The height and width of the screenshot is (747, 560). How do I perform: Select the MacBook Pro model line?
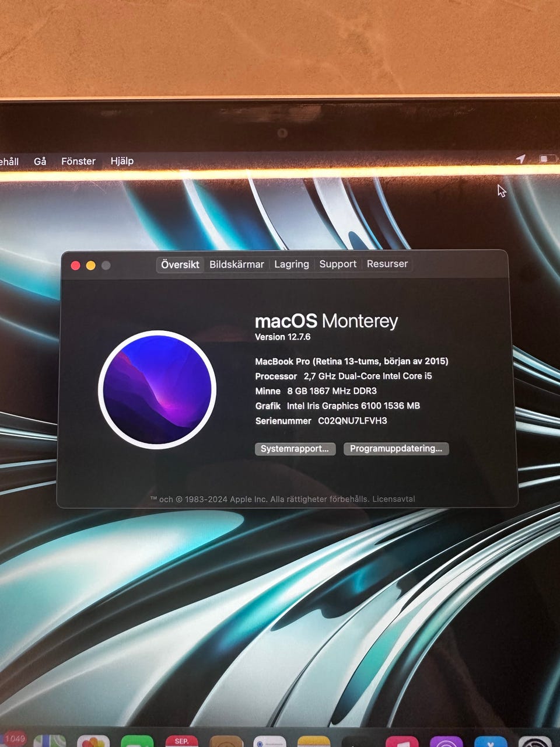(x=352, y=361)
